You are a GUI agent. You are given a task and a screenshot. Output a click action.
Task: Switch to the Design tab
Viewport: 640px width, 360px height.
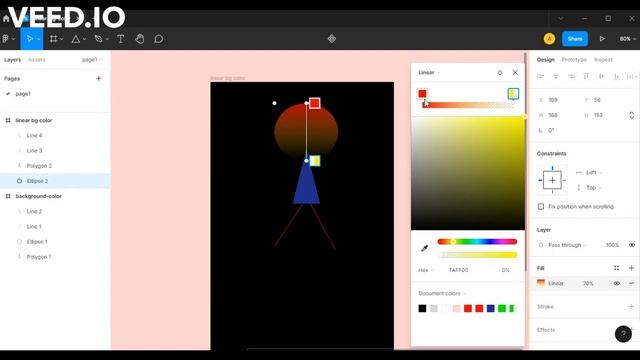546,60
